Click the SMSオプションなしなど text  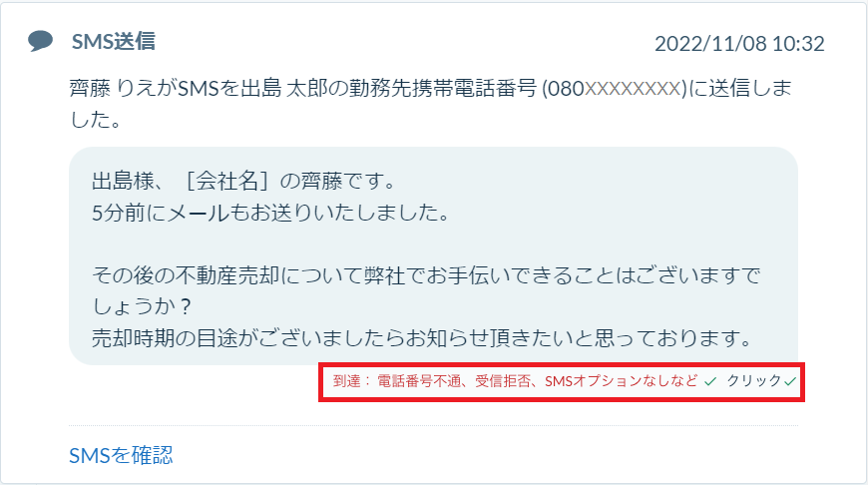(x=622, y=381)
